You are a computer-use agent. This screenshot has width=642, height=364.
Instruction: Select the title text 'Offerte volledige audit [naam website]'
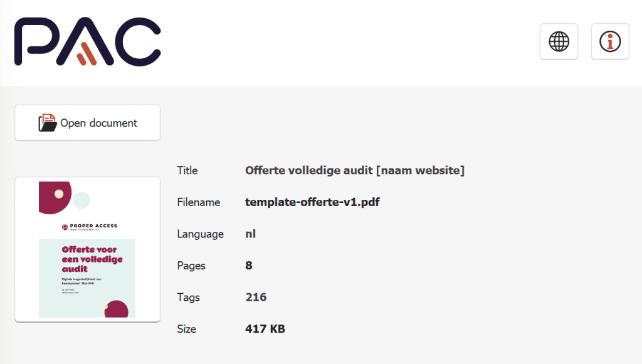[355, 170]
